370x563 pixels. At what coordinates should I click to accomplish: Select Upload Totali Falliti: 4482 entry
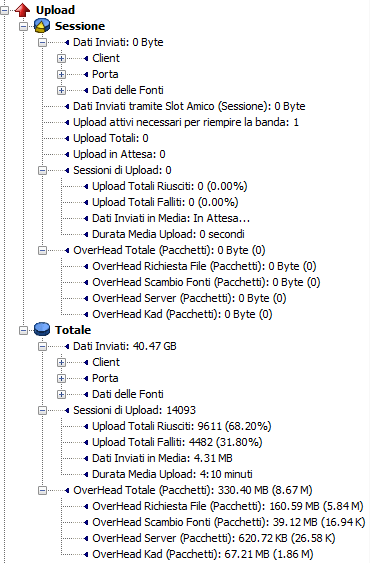coord(177,442)
